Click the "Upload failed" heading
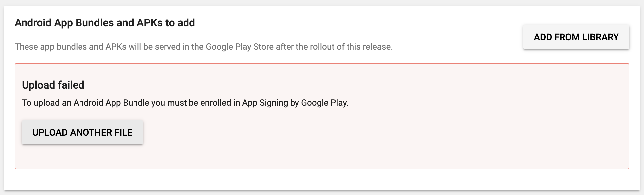Image resolution: width=644 pixels, height=195 pixels. coord(53,85)
